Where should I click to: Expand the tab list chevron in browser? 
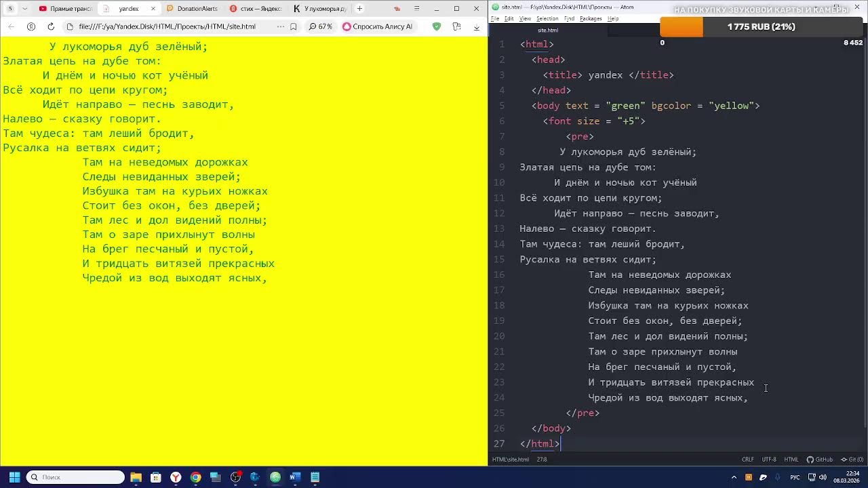click(25, 9)
